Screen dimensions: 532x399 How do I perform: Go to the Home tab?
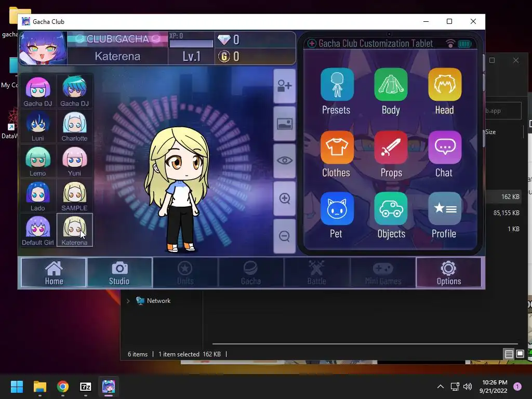[54, 272]
